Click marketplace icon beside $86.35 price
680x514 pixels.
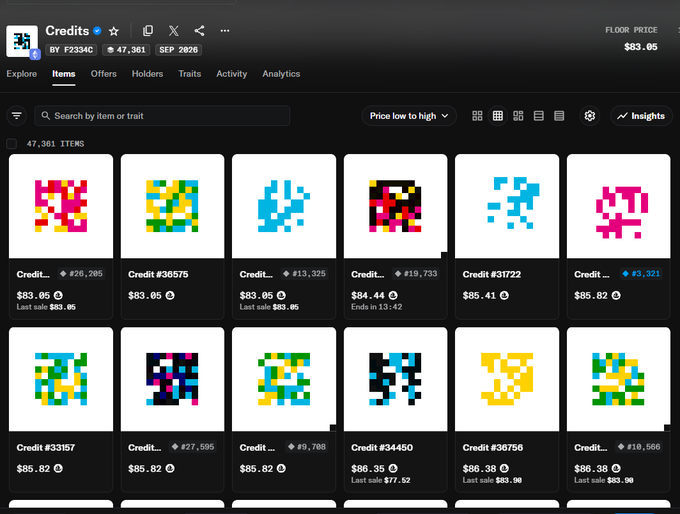click(393, 468)
